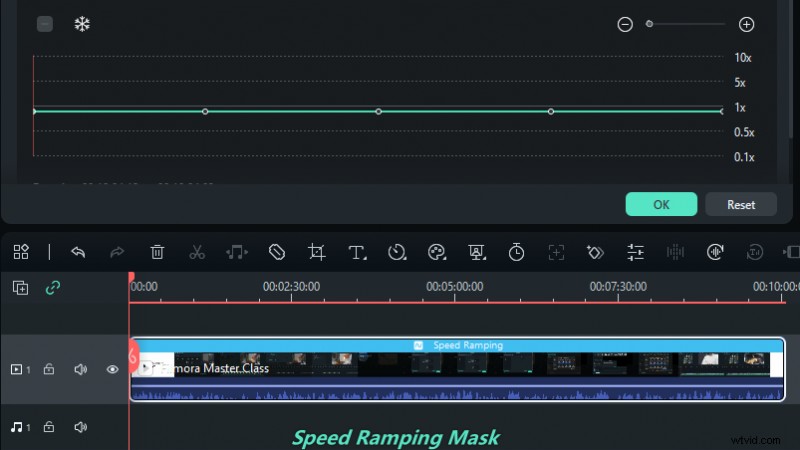Open the Speed tool icon
The width and height of the screenshot is (800, 450).
click(x=397, y=252)
